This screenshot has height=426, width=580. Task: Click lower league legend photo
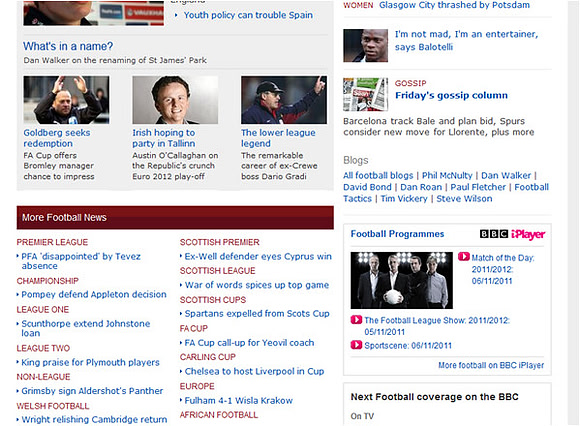pyautogui.click(x=284, y=100)
